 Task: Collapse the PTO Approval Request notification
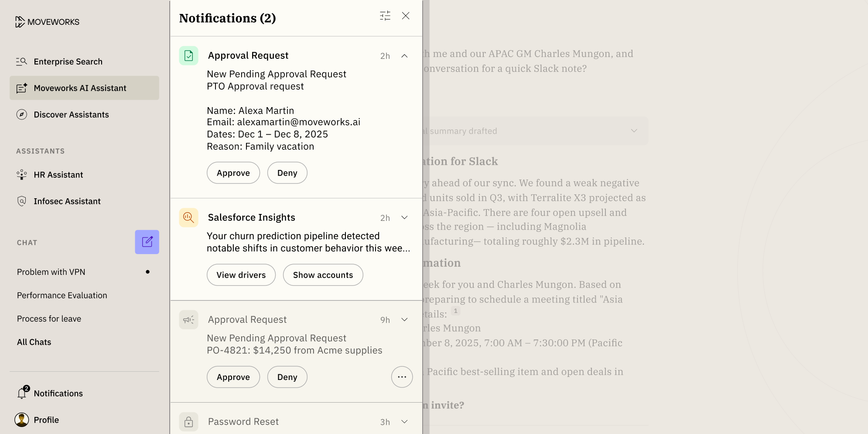point(404,56)
